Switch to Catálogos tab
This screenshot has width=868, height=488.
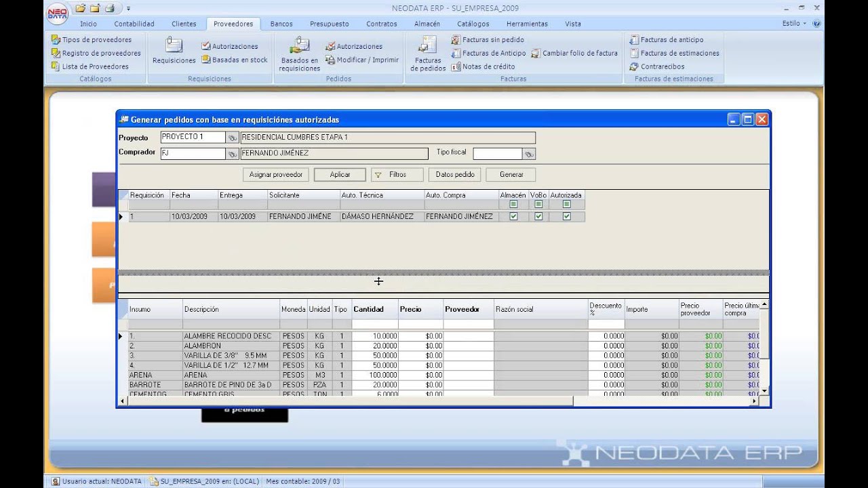pyautogui.click(x=473, y=24)
